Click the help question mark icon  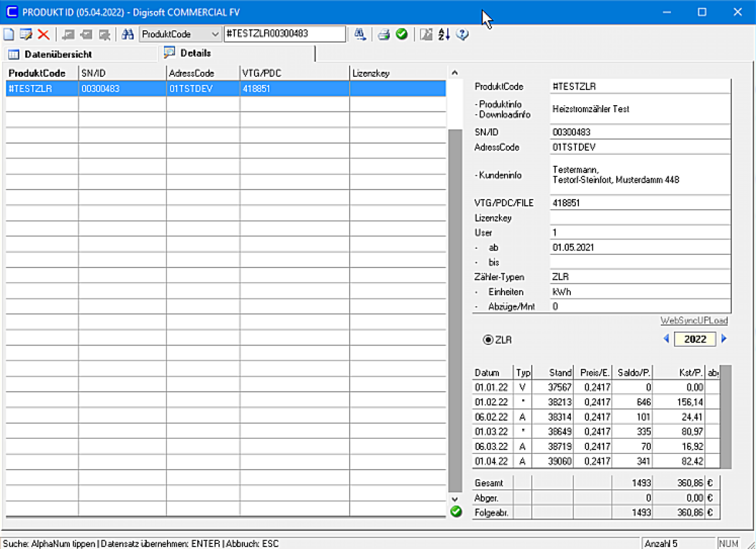[x=462, y=35]
